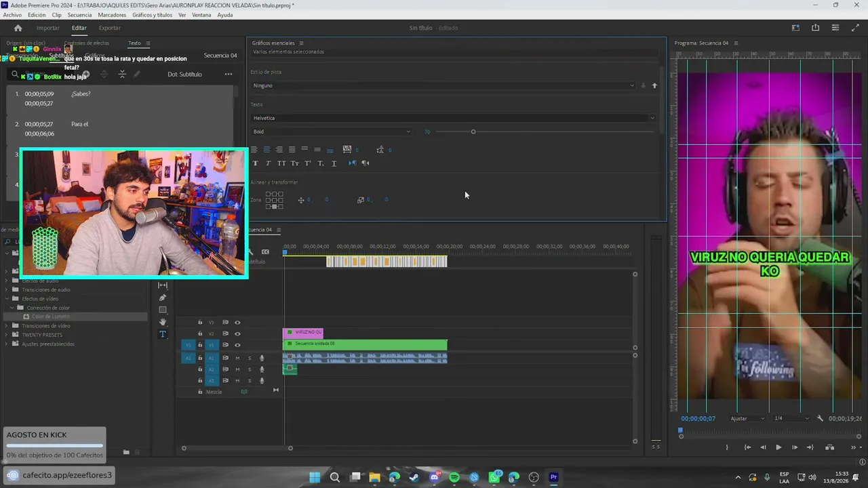Open the Marcadores menu
The height and width of the screenshot is (488, 868).
[112, 15]
